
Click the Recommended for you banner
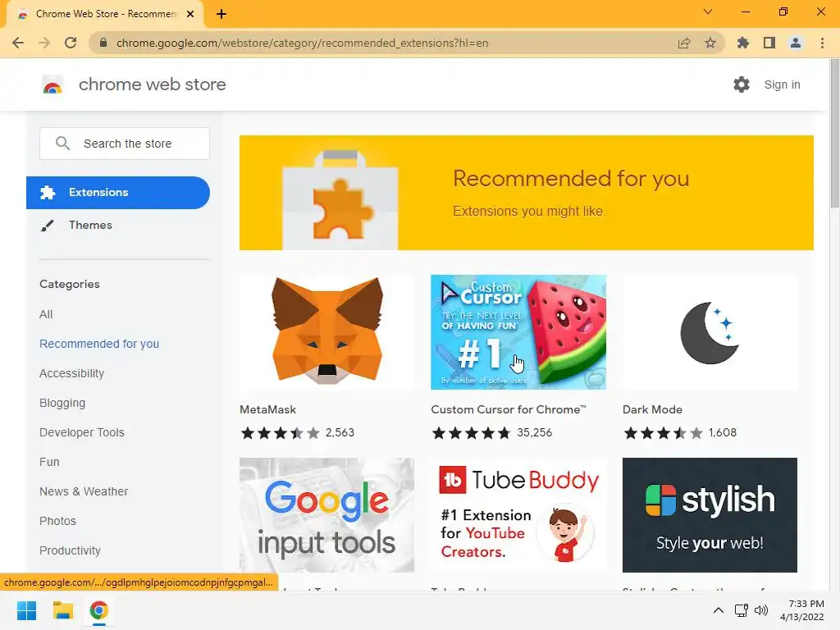tap(527, 193)
